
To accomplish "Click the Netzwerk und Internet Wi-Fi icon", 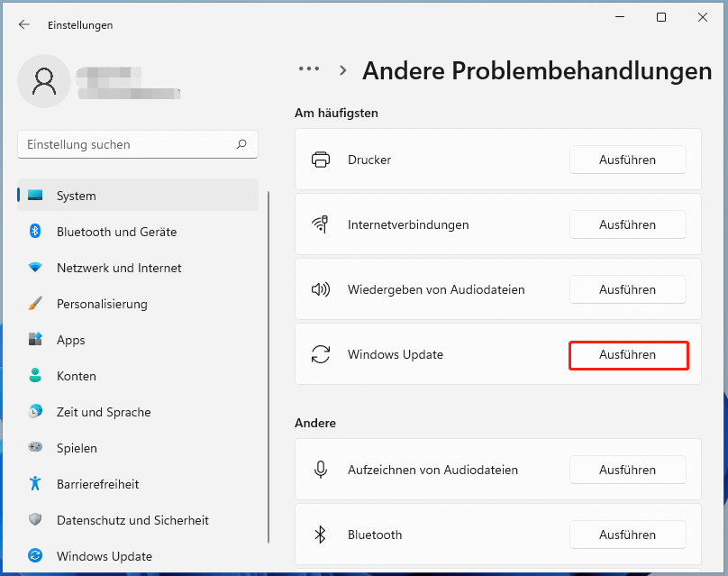I will coord(35,268).
